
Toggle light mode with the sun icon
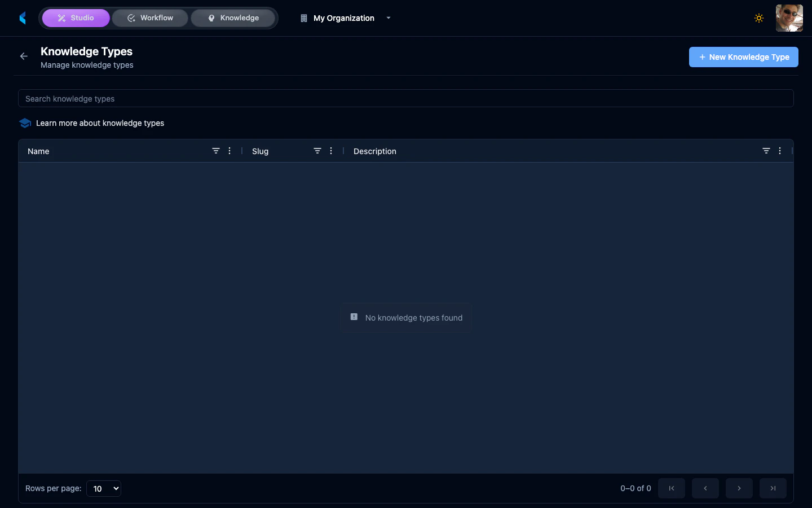point(759,17)
